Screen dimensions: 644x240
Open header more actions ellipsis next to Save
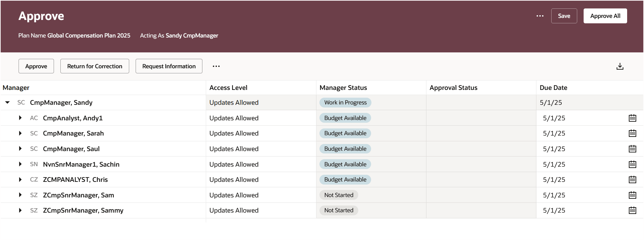click(x=540, y=16)
